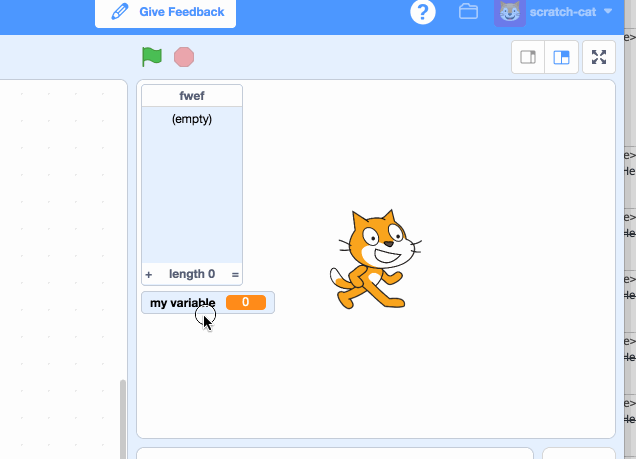Image resolution: width=636 pixels, height=459 pixels.
Task: Enter full screen stage mode
Action: coord(599,57)
